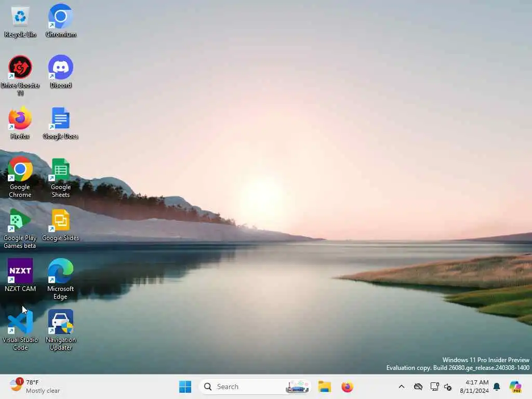This screenshot has width=532, height=399.
Task: Open the Windows Start menu
Action: pyautogui.click(x=185, y=387)
